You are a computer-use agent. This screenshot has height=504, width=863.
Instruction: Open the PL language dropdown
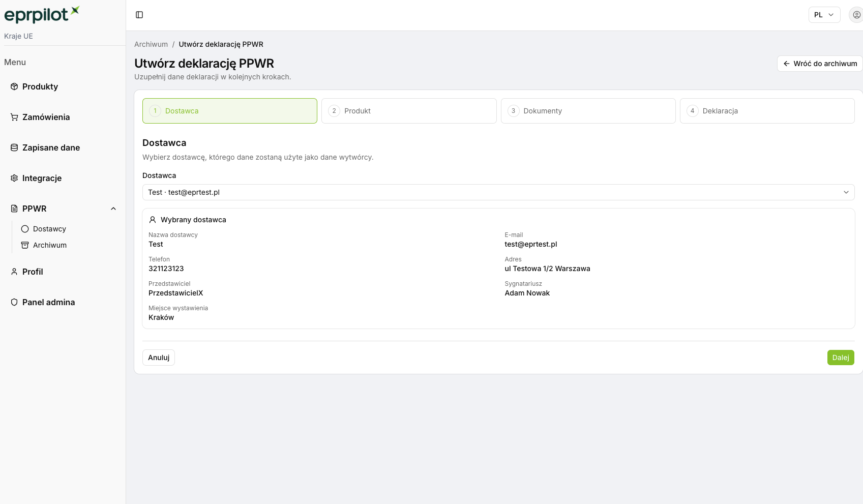(x=824, y=15)
